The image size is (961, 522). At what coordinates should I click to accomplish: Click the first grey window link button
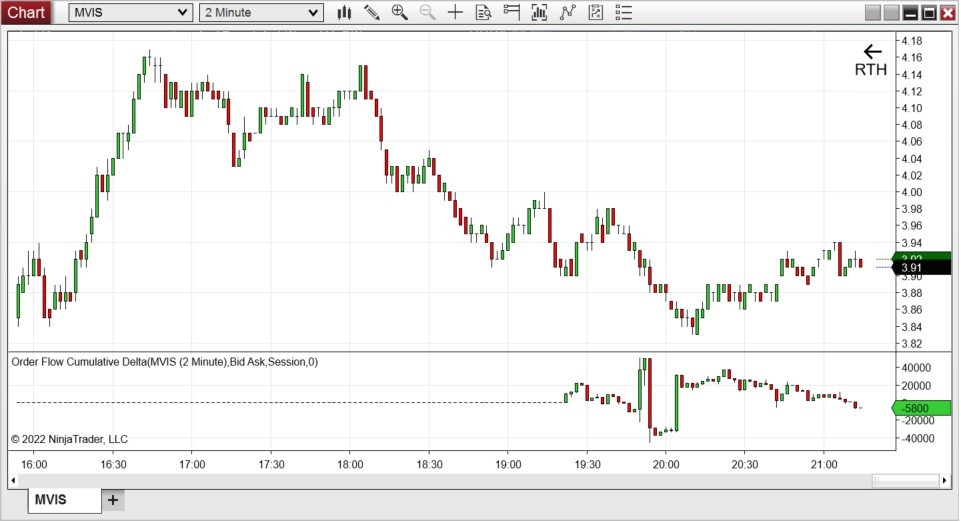click(x=872, y=12)
